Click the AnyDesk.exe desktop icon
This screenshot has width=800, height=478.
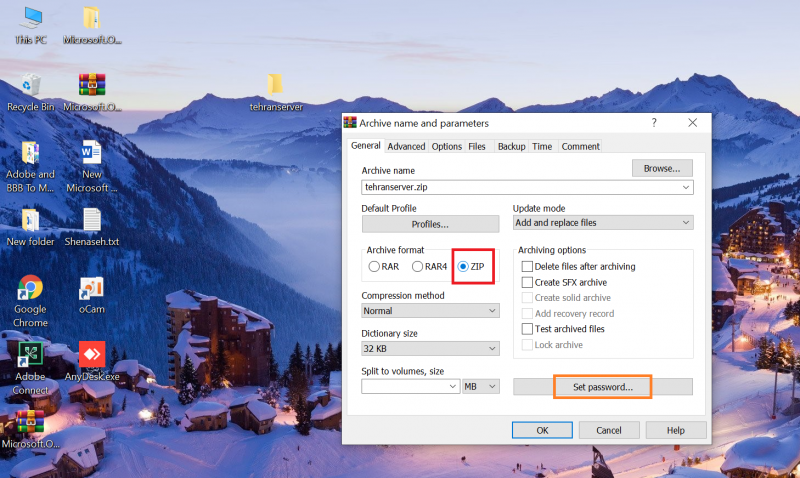(x=92, y=357)
